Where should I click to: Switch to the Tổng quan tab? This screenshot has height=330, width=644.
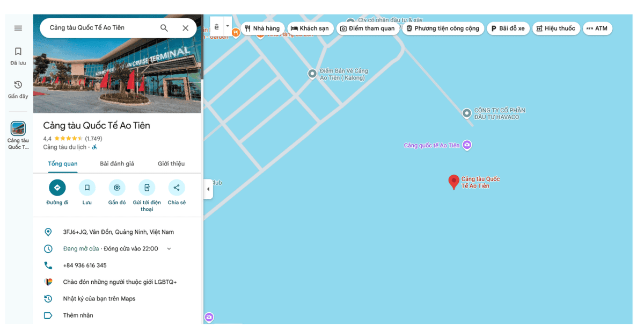(x=63, y=164)
